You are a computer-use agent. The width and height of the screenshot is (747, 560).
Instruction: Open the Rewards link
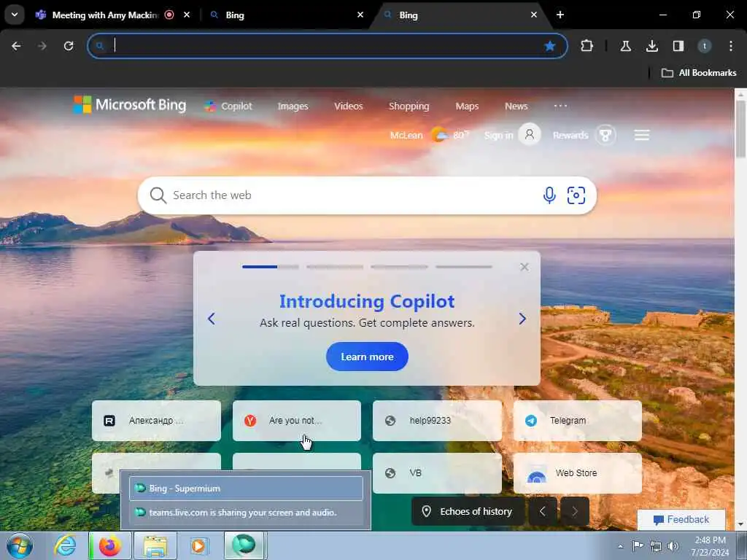tap(570, 135)
